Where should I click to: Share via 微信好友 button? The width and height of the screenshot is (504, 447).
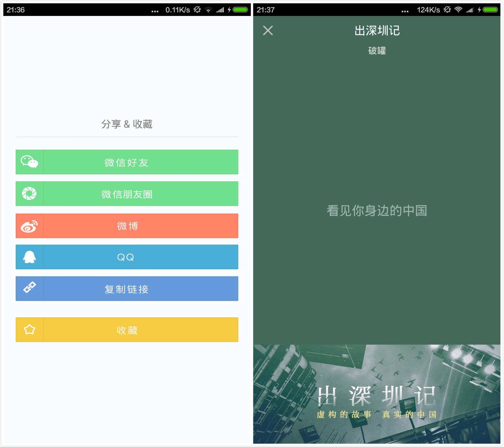coord(127,162)
